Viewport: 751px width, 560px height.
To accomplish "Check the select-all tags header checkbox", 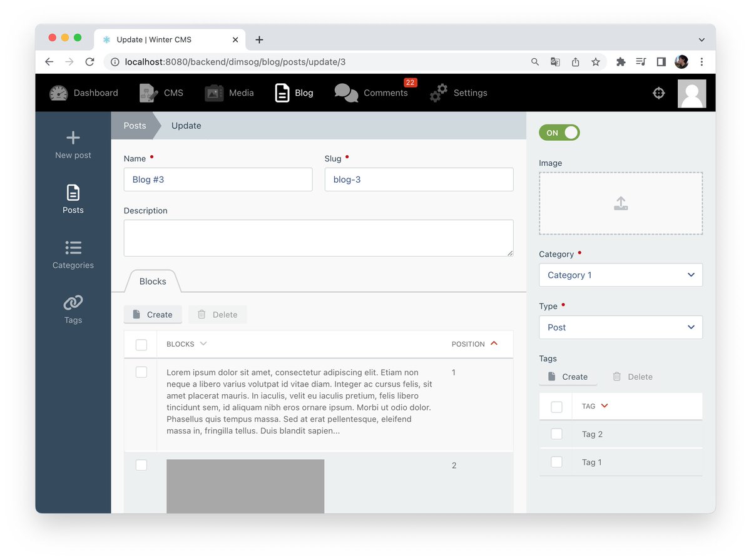I will point(556,407).
